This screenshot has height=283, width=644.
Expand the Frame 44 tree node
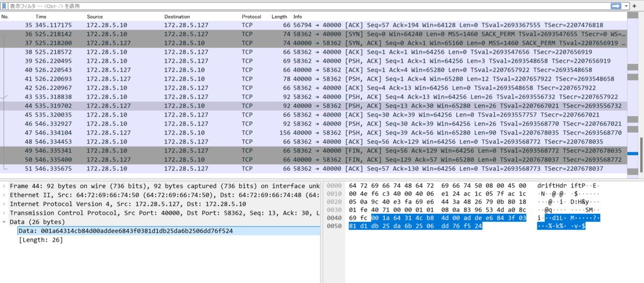pyautogui.click(x=4, y=186)
